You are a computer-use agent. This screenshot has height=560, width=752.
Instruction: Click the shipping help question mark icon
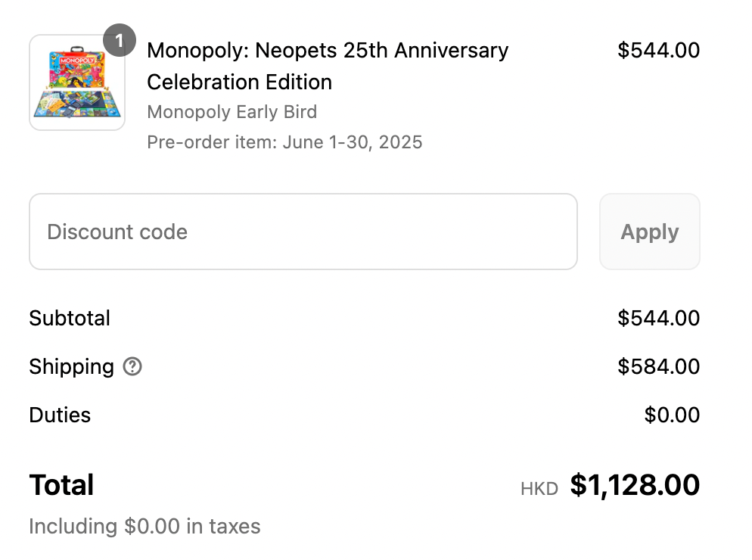coord(132,367)
